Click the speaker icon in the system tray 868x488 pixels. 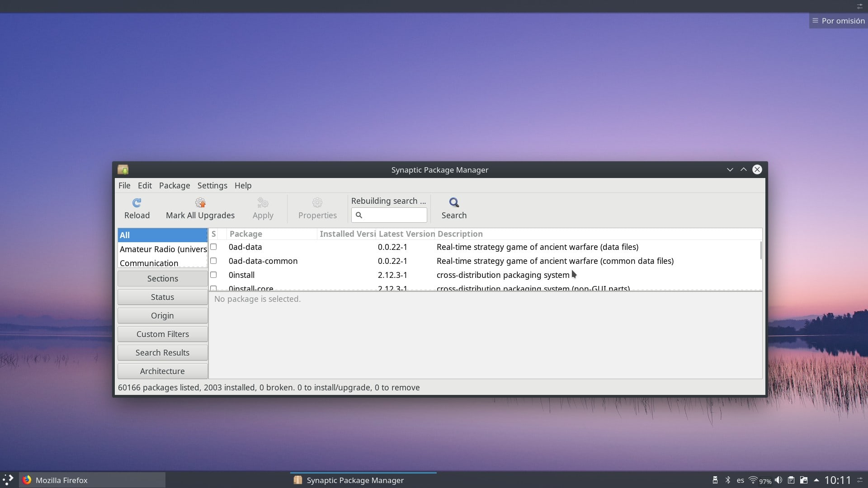(x=778, y=480)
